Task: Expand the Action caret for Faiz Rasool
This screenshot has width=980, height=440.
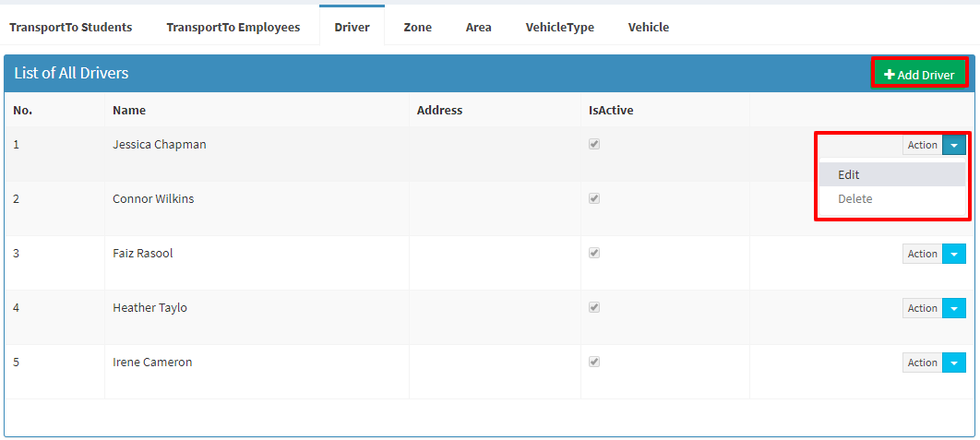Action: [x=954, y=254]
